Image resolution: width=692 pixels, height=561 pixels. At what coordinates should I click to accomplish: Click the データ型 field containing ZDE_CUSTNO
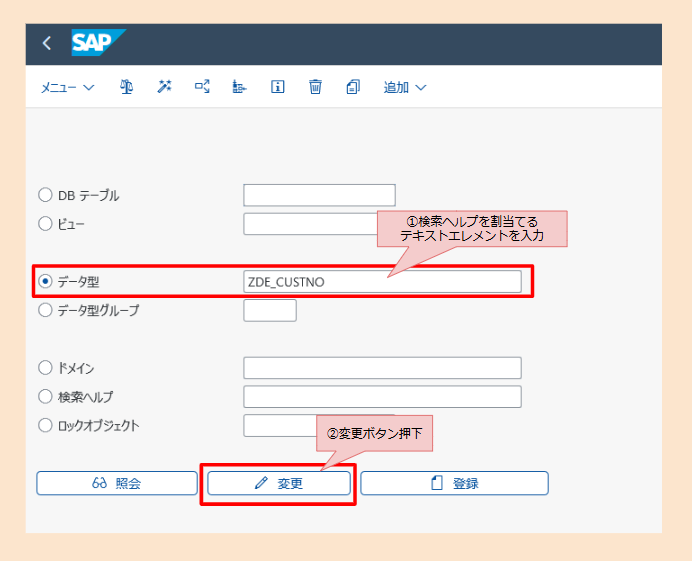pyautogui.click(x=382, y=282)
